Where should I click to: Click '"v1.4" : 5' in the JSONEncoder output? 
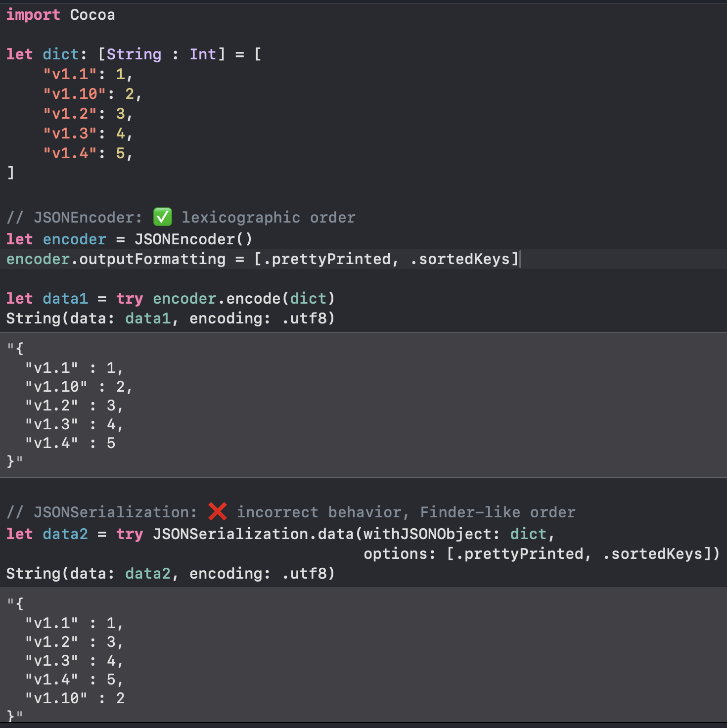coord(70,443)
